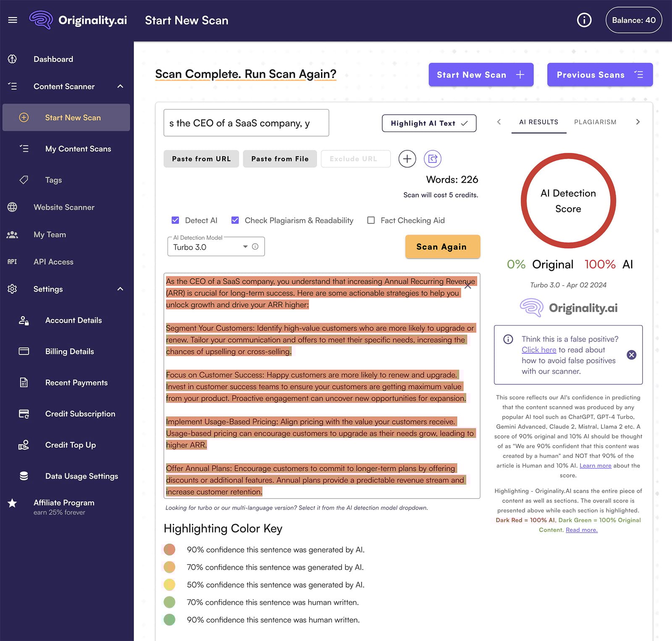
Task: Click the info icon beside Turbo 3.0
Action: (255, 247)
